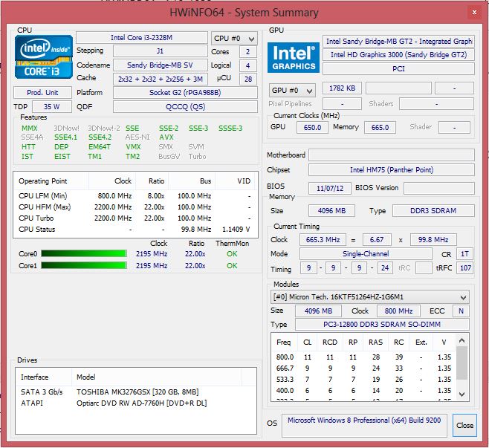Click the Single-Channel mode field
Viewport: 489px width, 448px height.
click(366, 254)
